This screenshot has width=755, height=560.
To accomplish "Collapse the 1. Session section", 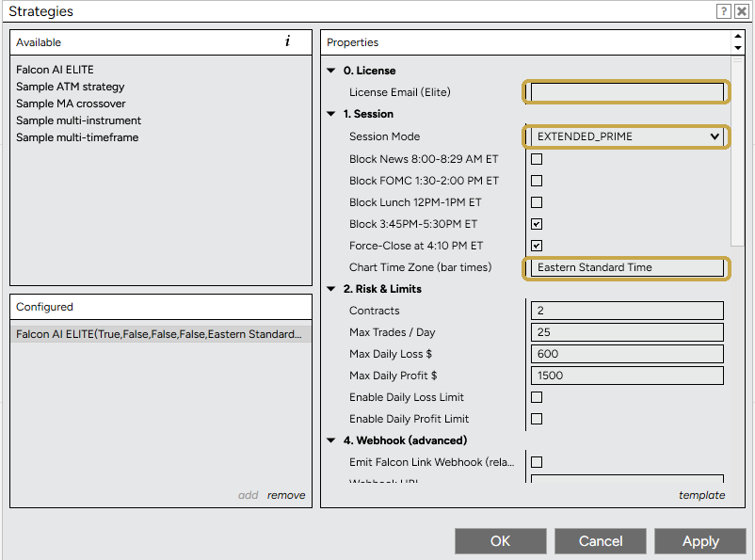I will coord(330,114).
